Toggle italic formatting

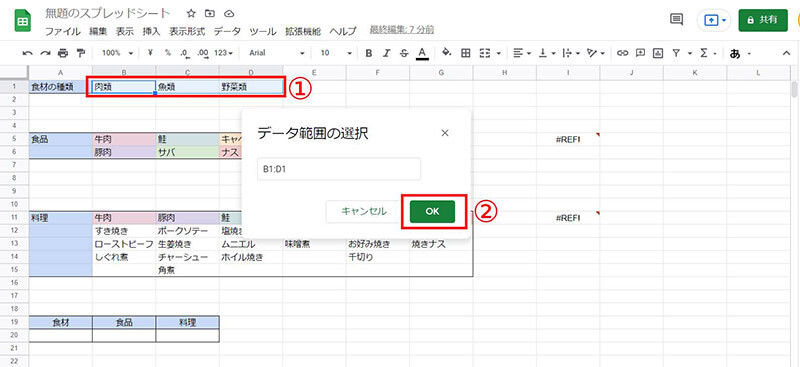click(386, 53)
